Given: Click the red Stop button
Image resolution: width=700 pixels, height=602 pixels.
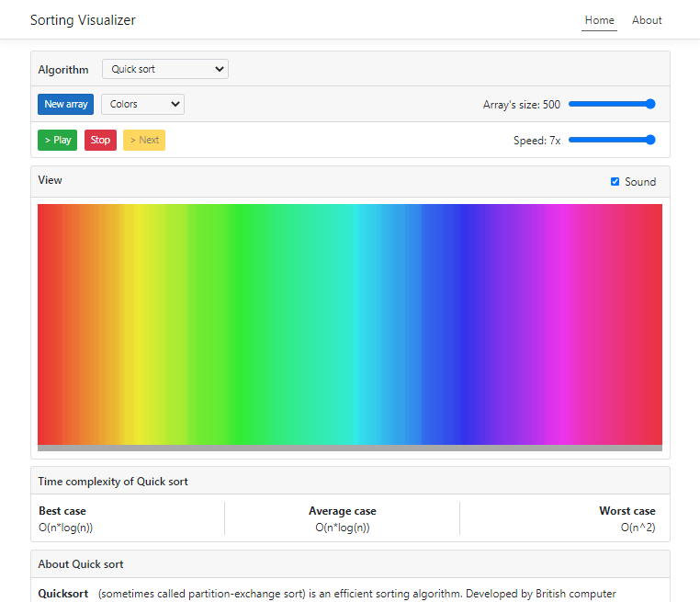Looking at the screenshot, I should [100, 141].
